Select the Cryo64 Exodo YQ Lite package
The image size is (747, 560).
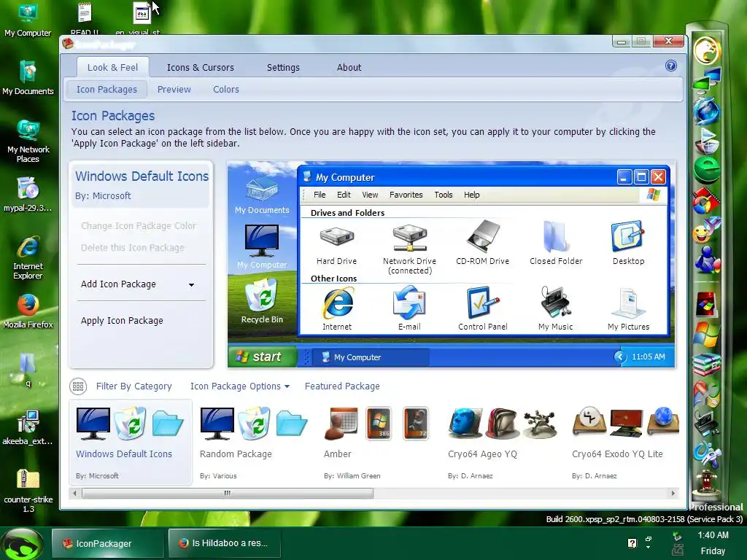[625, 443]
